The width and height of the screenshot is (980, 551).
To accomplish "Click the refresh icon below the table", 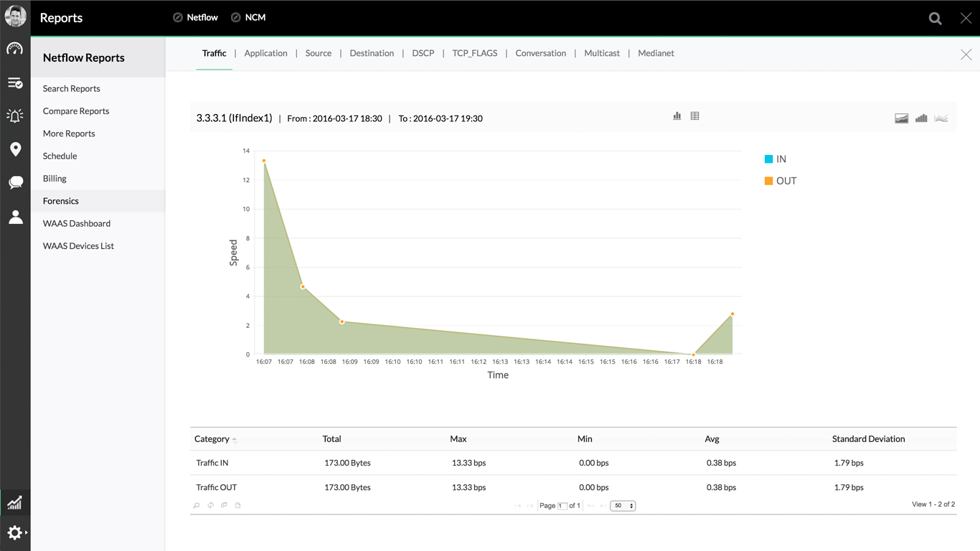I will coord(210,505).
